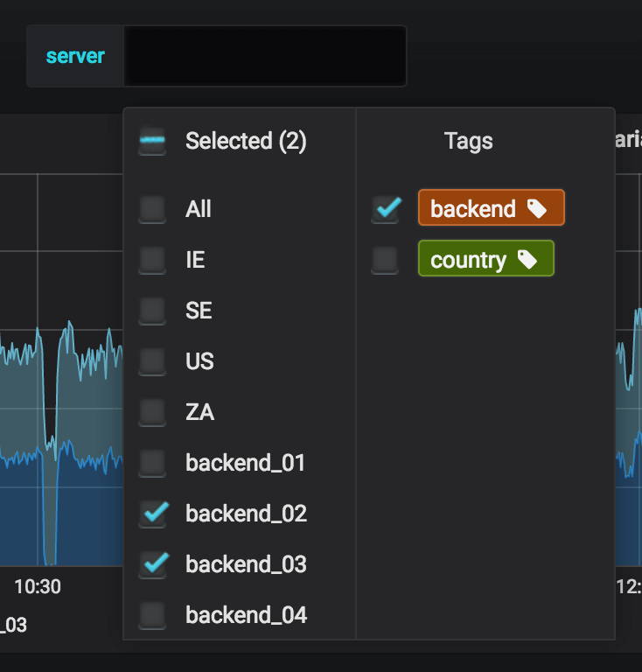Uncheck the backend_02 checkbox
642x672 pixels.
click(x=152, y=514)
